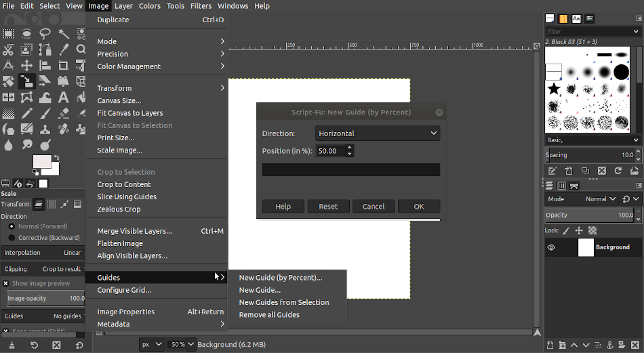Select the Clone stamp tool
The width and height of the screenshot is (644, 353).
coord(45,129)
